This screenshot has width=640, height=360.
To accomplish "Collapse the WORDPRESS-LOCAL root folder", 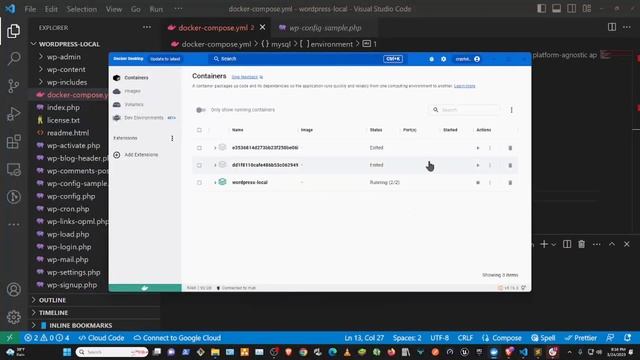I will coord(34,44).
